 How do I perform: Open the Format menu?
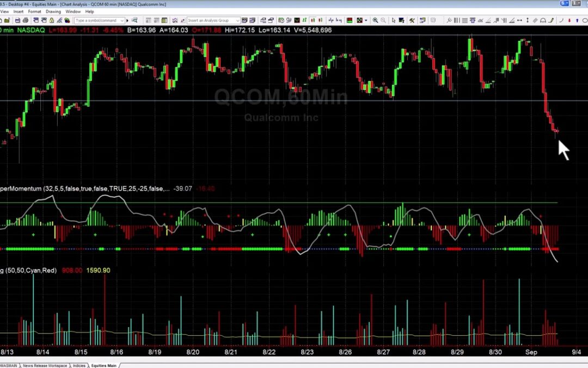pyautogui.click(x=34, y=11)
